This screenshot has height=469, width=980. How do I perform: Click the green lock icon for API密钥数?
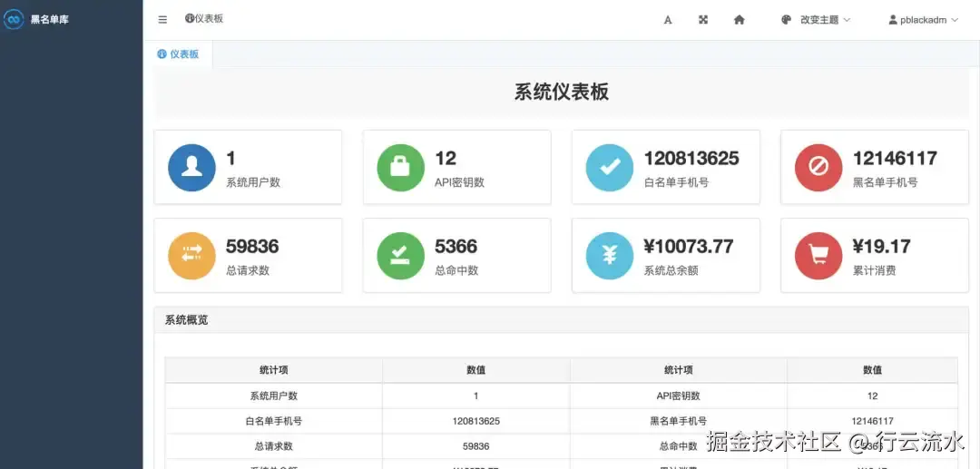401,167
